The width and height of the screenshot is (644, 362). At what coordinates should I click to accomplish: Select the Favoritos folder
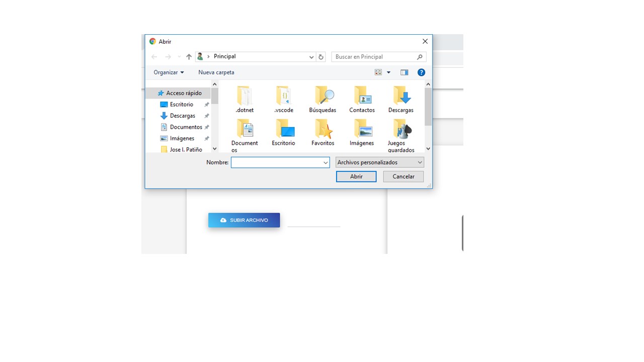pos(323,132)
